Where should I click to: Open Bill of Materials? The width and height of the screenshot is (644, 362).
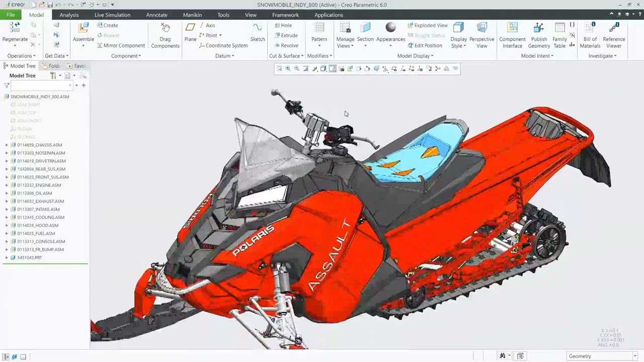point(590,35)
